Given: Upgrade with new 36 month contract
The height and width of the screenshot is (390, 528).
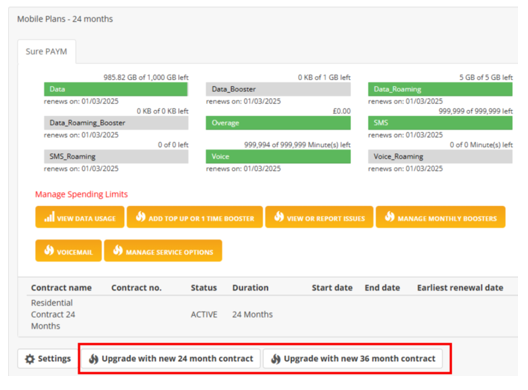Looking at the screenshot, I should tap(353, 359).
